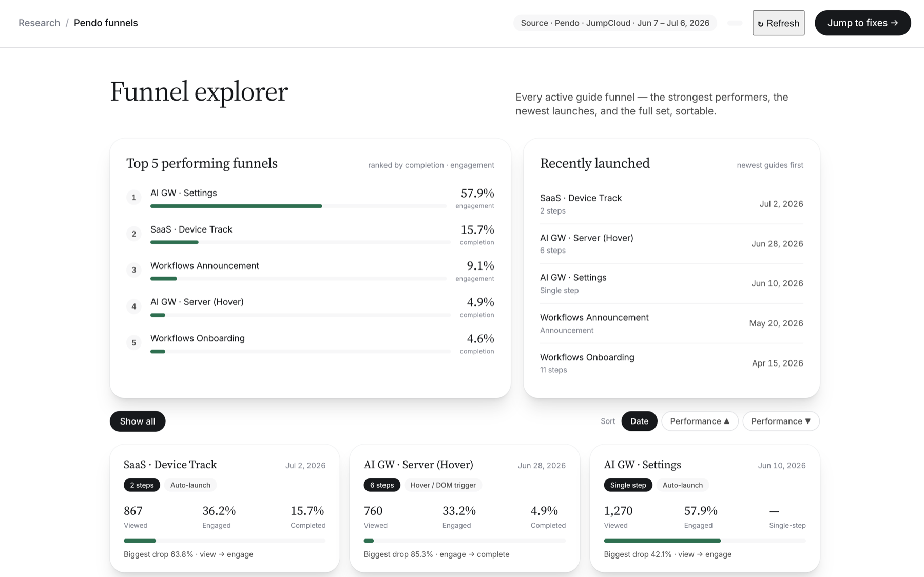Click the 1,270 Viewed metric
The image size is (924, 577).
pyautogui.click(x=618, y=517)
